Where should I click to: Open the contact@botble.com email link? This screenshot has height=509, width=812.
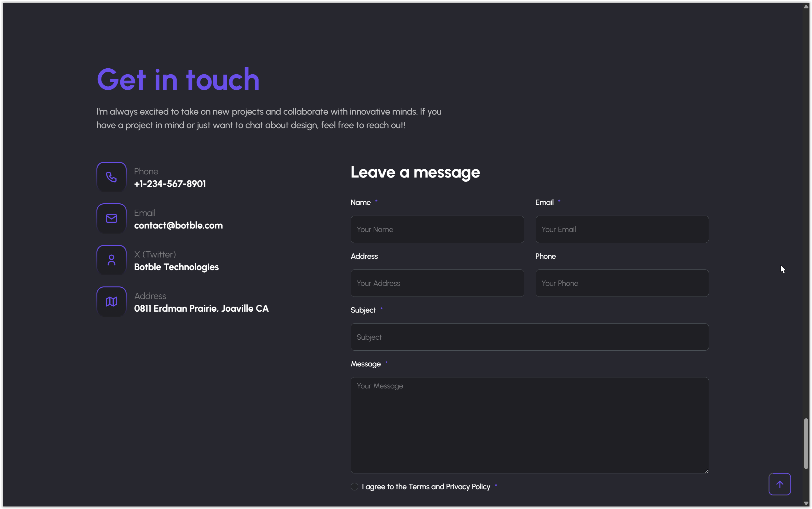[x=178, y=226]
